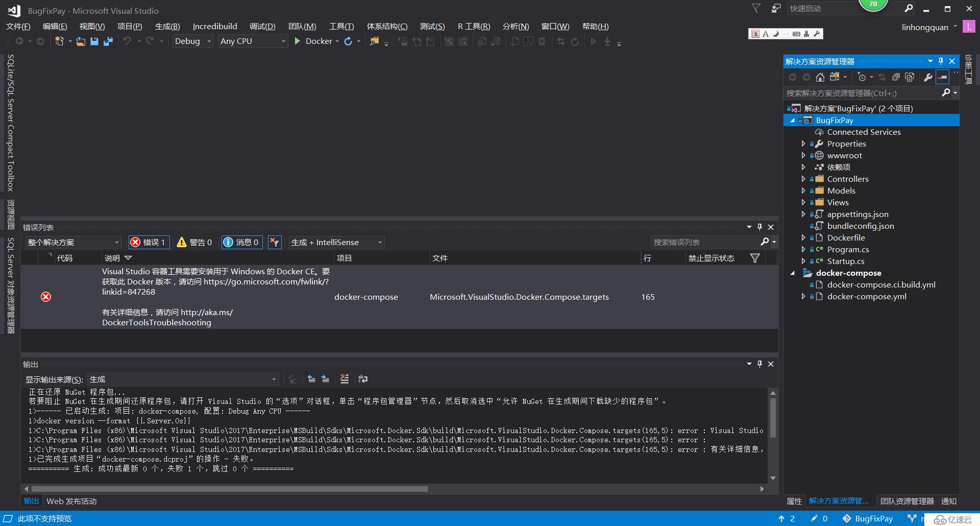The width and height of the screenshot is (980, 526).
Task: Click the Output horizontal scrollbar thumb
Action: [x=229, y=489]
